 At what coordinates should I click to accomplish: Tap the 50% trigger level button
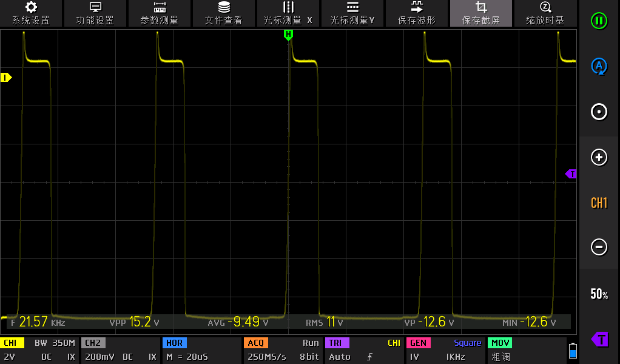599,294
